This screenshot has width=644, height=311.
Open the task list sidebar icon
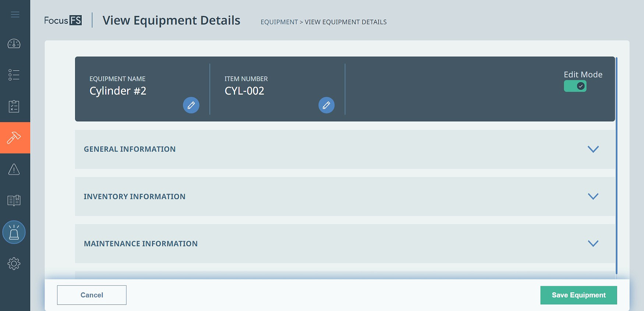tap(14, 75)
